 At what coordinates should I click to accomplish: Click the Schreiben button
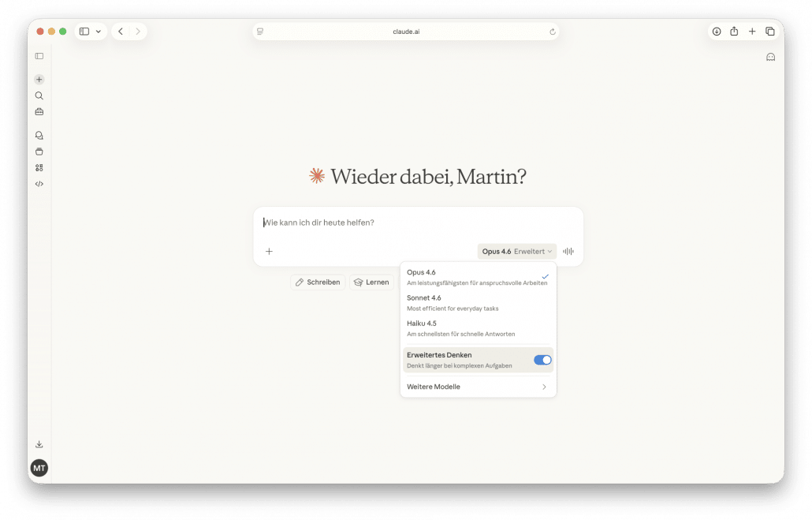[x=318, y=282]
